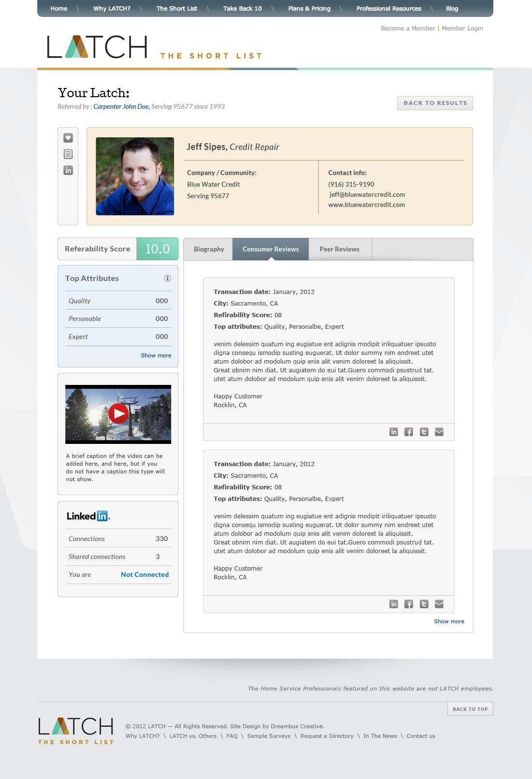
Task: Open Take Back 10 navigation item
Action: tap(243, 8)
